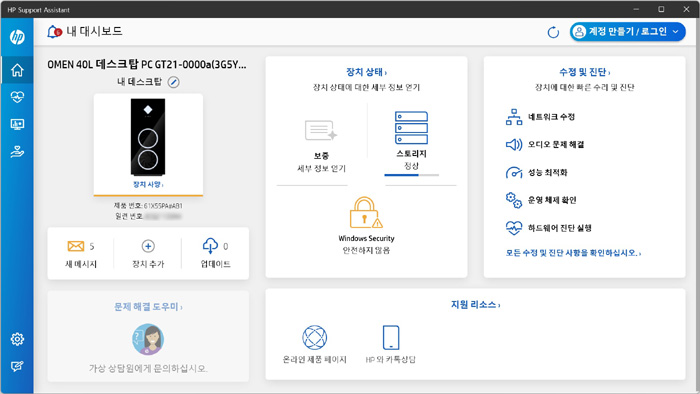The image size is (700, 394).
Task: Open new messages envelope icon
Action: click(75, 246)
